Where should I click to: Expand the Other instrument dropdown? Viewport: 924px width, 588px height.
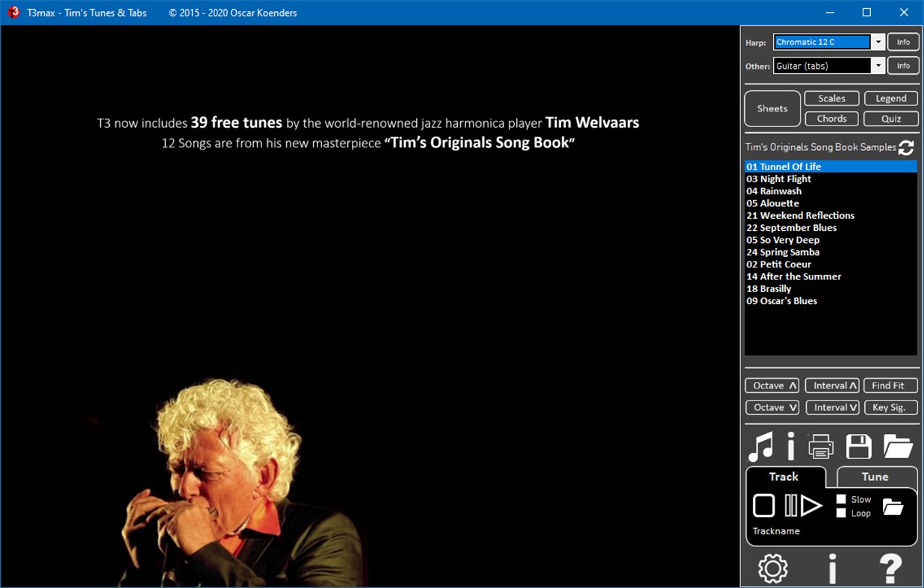877,66
